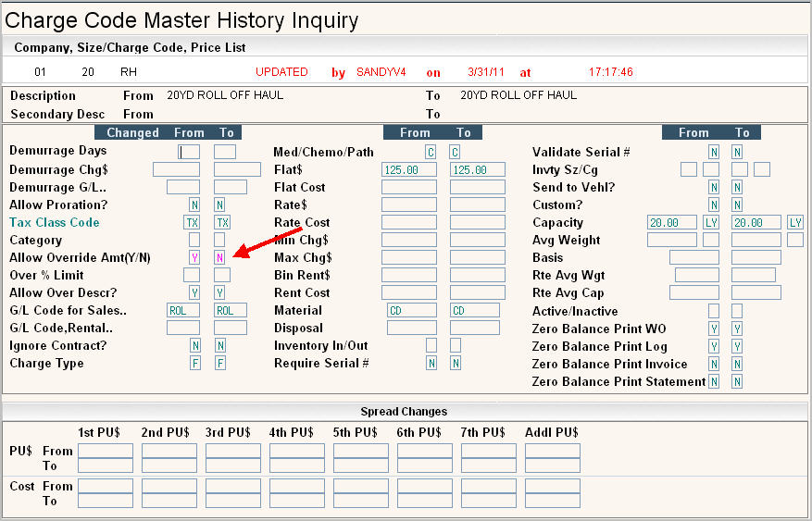
Task: Select the Category From field
Action: 194,240
